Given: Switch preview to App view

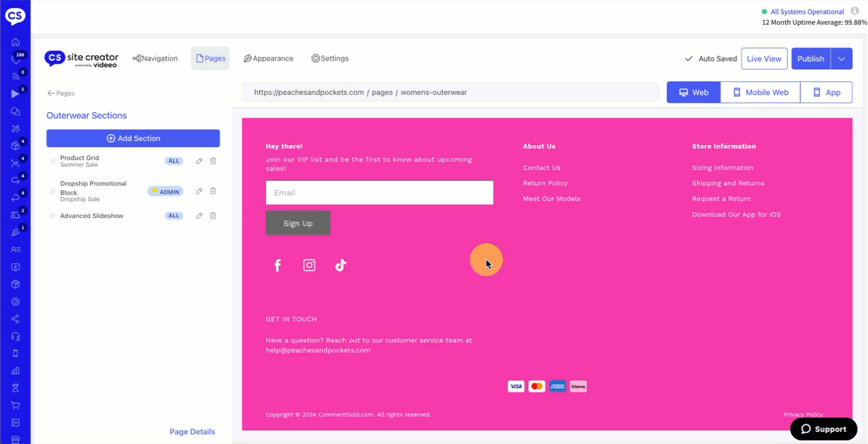Looking at the screenshot, I should click(x=826, y=93).
